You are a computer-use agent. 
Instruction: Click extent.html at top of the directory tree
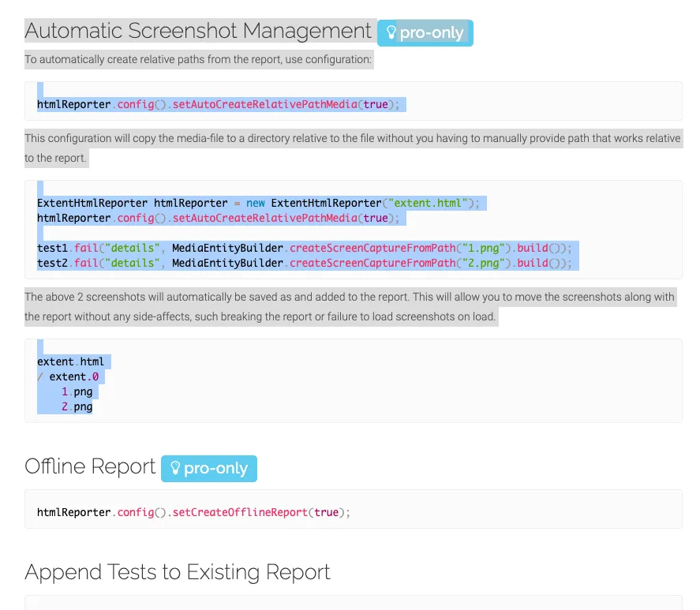(x=70, y=361)
